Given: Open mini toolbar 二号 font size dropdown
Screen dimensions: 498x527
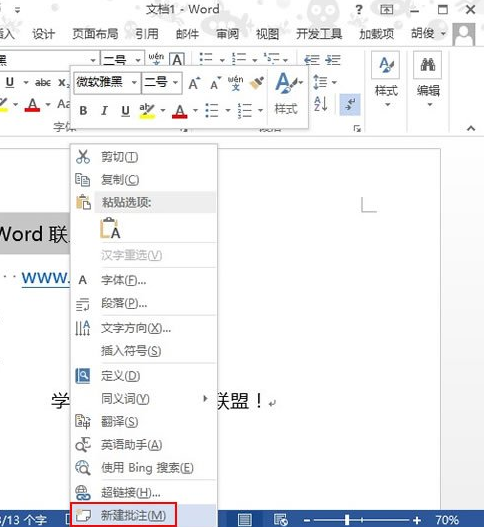Looking at the screenshot, I should 175,82.
